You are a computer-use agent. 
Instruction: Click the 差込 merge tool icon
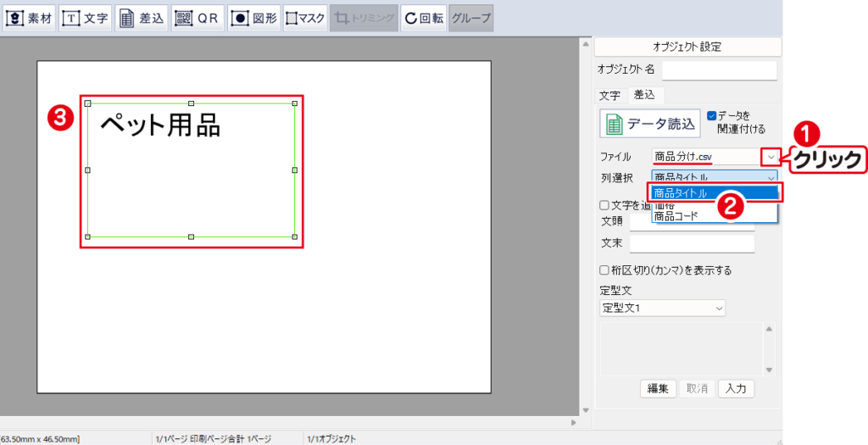(142, 18)
